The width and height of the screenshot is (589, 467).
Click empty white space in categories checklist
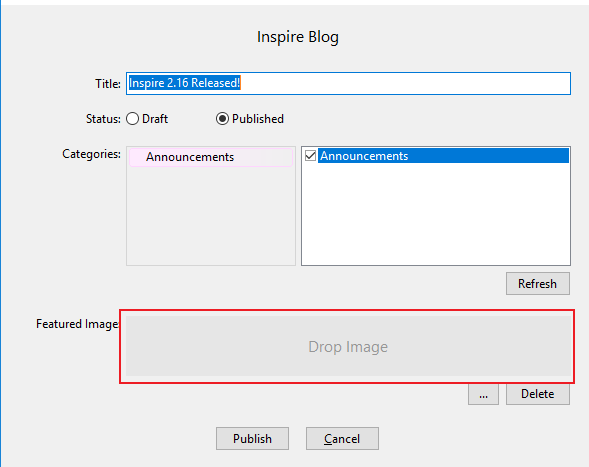click(436, 214)
